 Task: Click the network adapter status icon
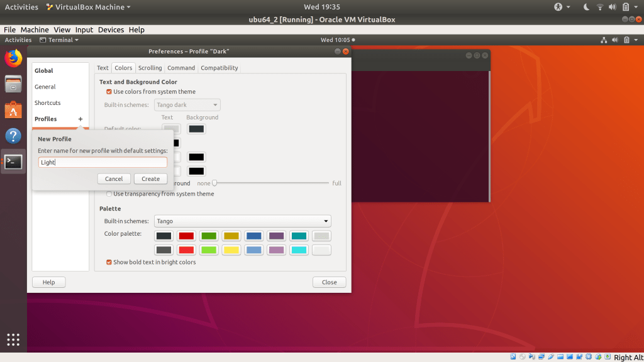click(x=541, y=356)
